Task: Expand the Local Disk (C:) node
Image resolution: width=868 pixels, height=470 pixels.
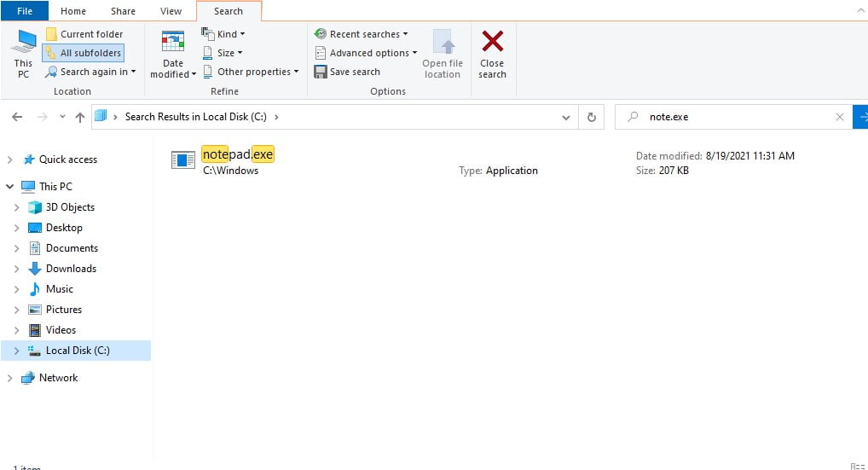Action: tap(16, 351)
